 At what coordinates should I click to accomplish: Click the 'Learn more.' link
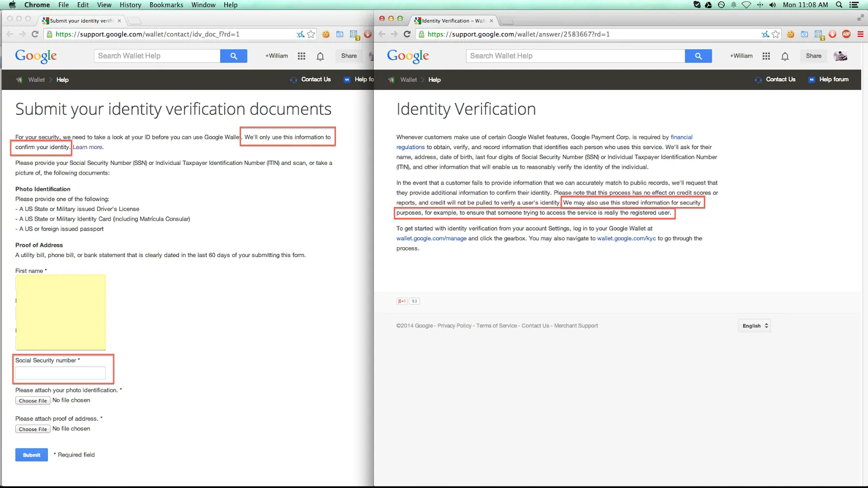tap(88, 147)
